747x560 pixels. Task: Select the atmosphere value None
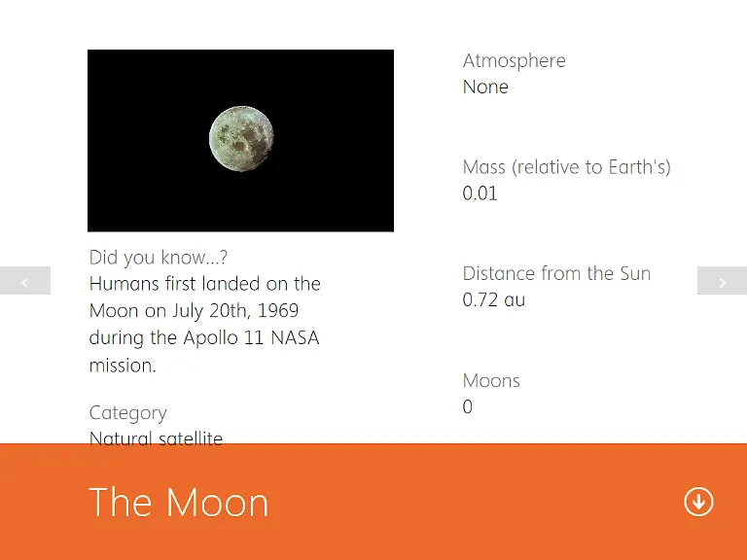pyautogui.click(x=485, y=87)
